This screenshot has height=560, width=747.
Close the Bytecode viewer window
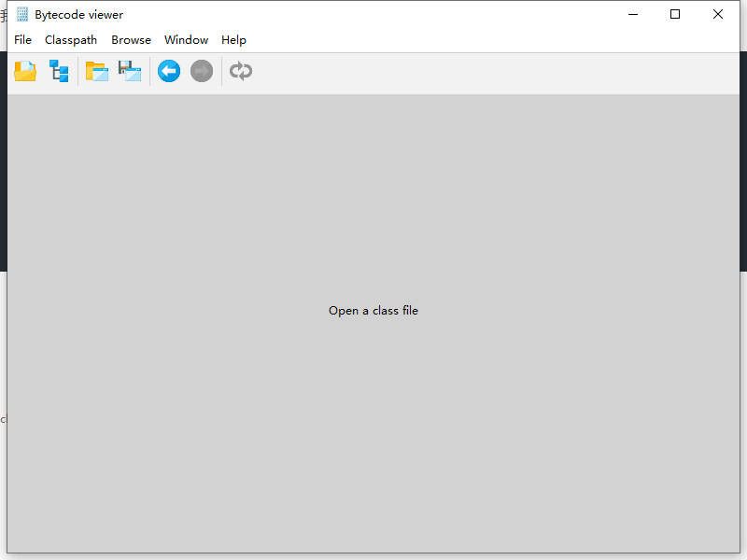point(718,14)
